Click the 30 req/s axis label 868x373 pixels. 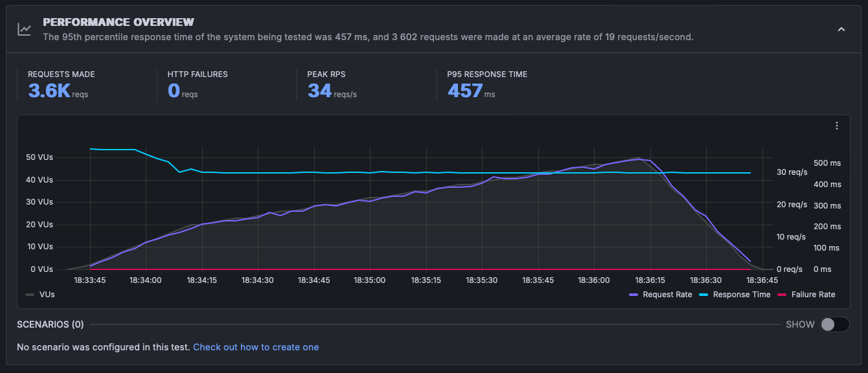[x=792, y=172]
